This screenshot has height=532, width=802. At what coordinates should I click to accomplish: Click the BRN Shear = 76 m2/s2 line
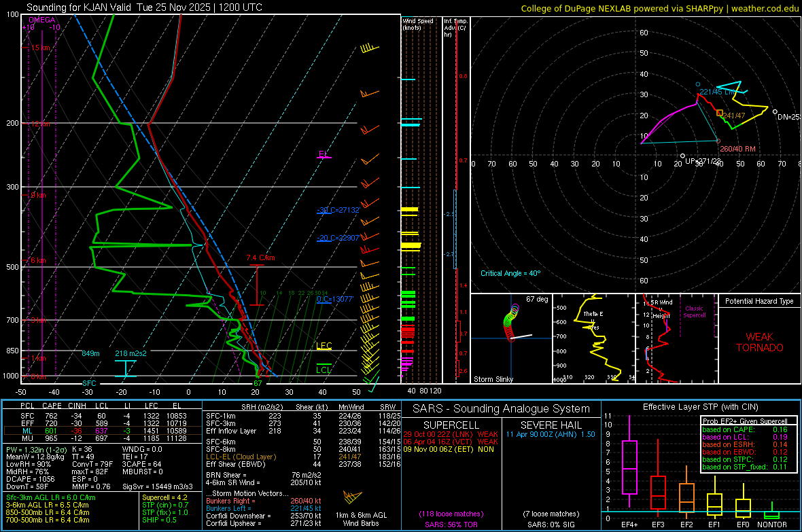[264, 475]
